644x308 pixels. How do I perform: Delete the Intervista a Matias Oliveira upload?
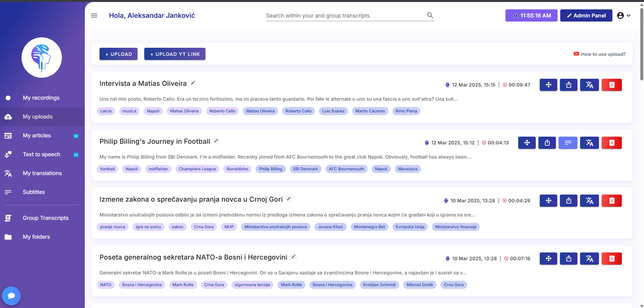coord(611,85)
